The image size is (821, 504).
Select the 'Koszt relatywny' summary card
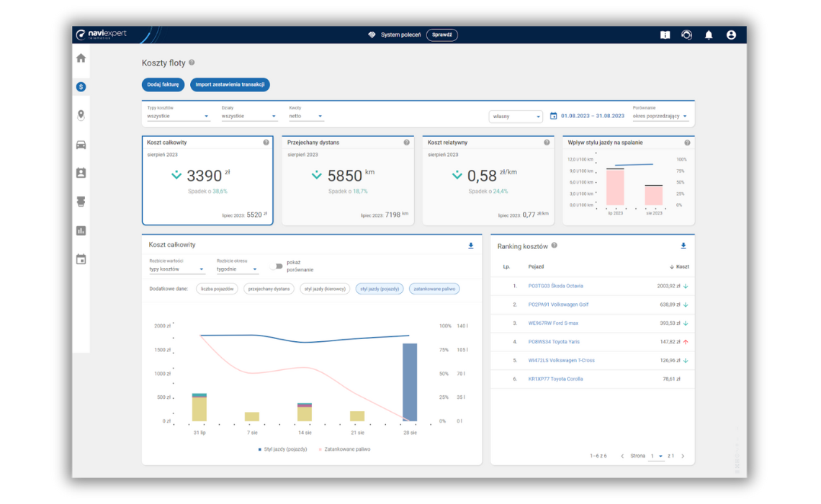tap(487, 180)
